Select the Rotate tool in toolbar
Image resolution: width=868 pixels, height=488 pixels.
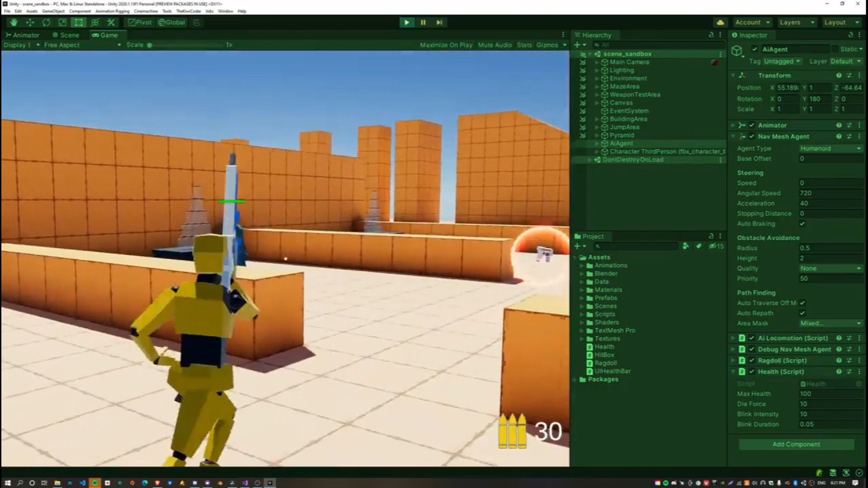pyautogui.click(x=46, y=22)
